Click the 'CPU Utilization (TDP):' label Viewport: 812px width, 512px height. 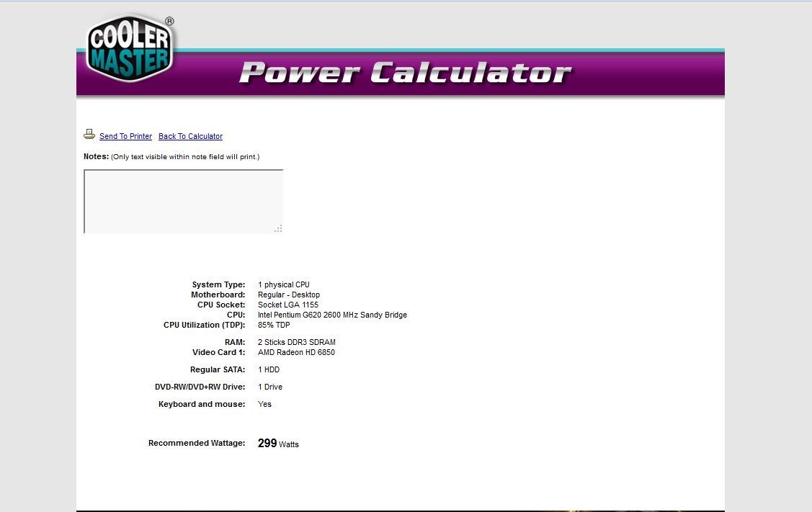coord(205,325)
